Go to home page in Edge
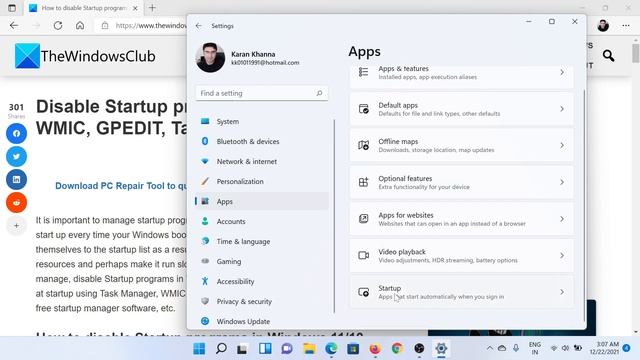 [x=80, y=25]
